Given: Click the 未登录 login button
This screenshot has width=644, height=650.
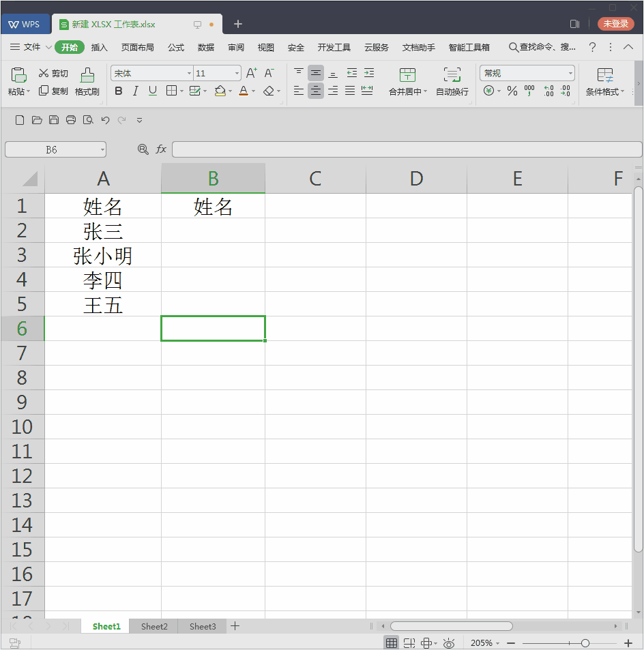Looking at the screenshot, I should point(615,24).
